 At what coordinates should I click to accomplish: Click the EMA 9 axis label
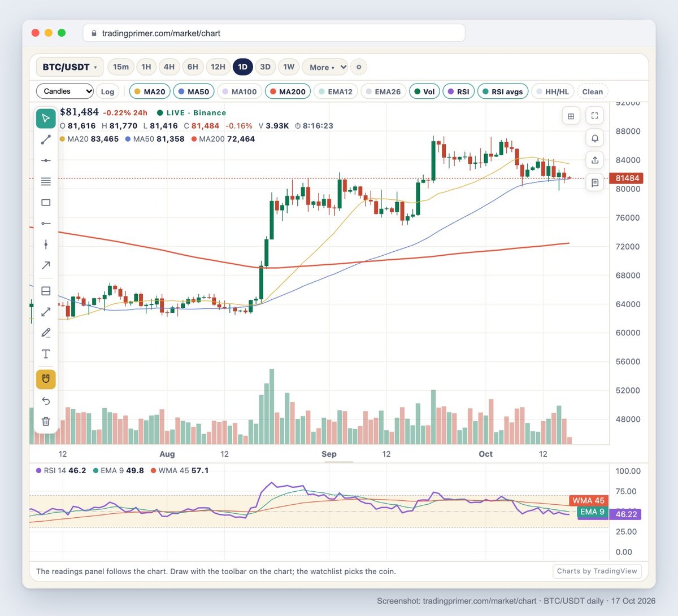point(593,512)
